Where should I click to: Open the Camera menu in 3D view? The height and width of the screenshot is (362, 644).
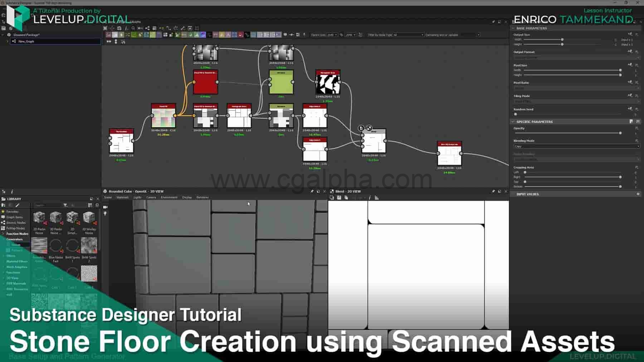click(151, 197)
